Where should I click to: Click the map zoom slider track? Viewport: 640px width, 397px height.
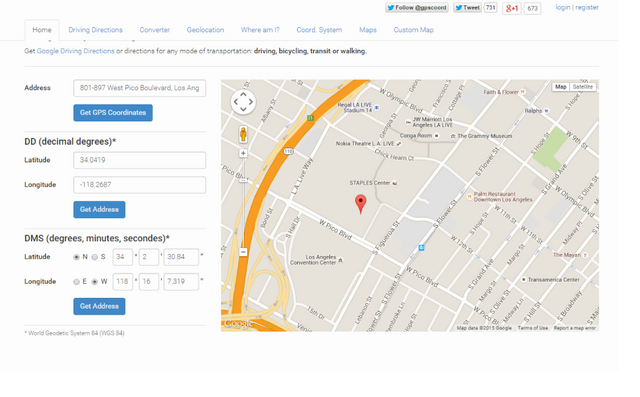click(243, 203)
